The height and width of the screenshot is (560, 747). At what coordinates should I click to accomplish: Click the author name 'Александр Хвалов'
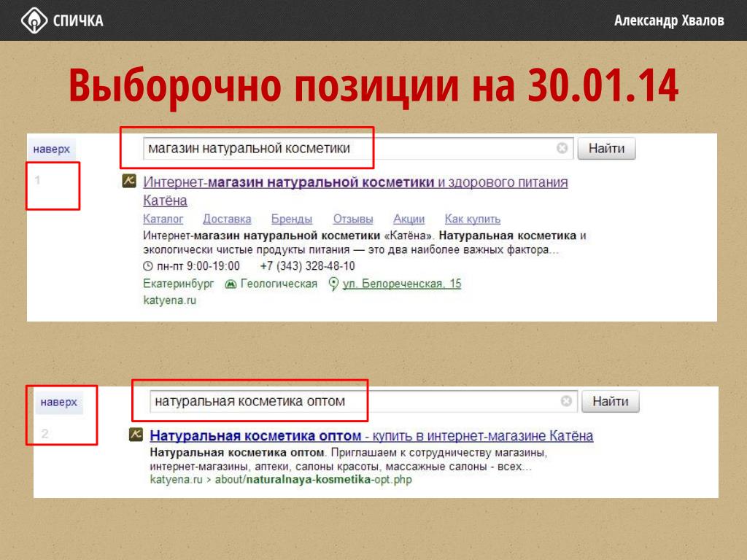(669, 20)
